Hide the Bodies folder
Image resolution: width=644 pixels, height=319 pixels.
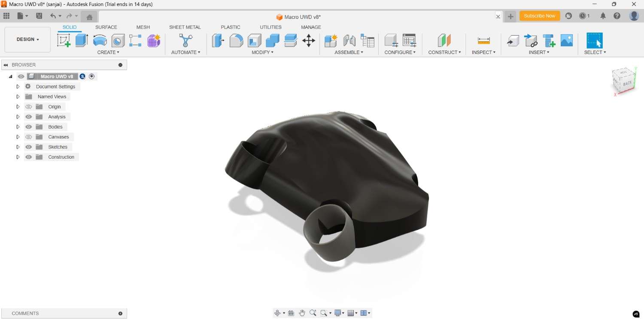(29, 127)
